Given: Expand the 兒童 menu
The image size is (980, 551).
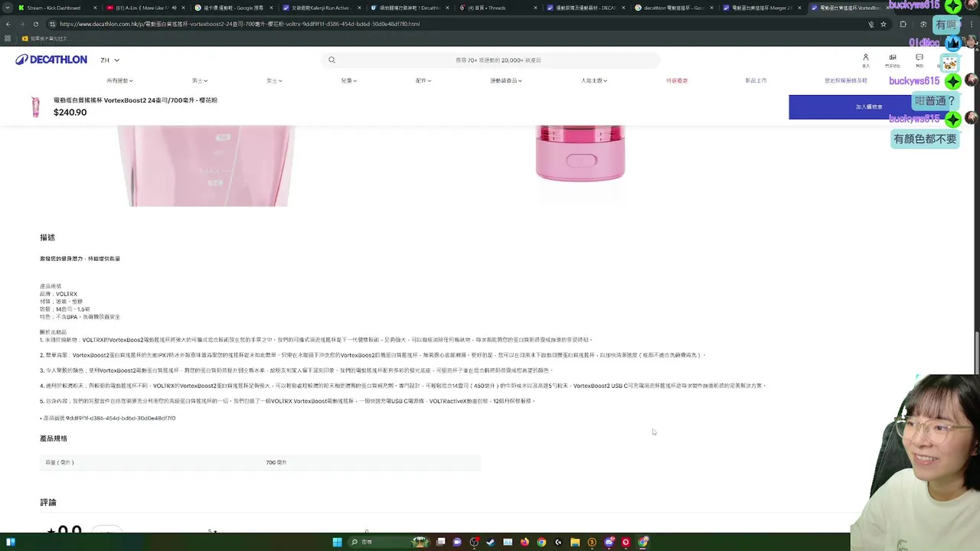Looking at the screenshot, I should [348, 80].
